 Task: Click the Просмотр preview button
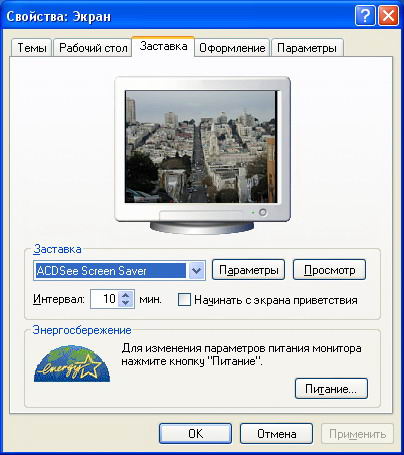329,270
